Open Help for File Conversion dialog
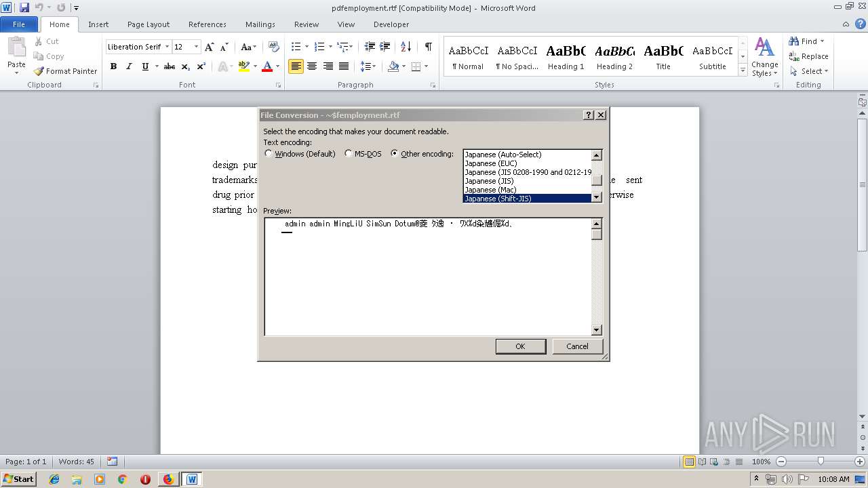Screen dimensions: 868x488 589,115
